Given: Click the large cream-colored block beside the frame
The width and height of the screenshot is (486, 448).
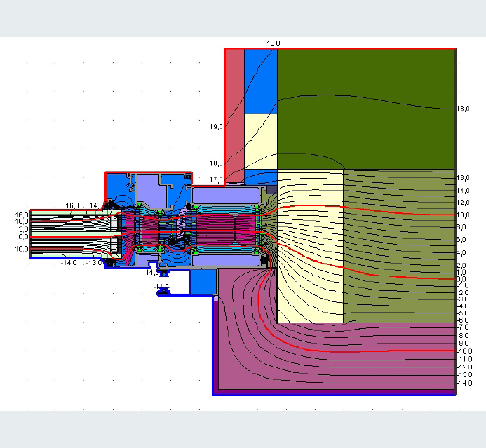Looking at the screenshot, I should (310, 245).
